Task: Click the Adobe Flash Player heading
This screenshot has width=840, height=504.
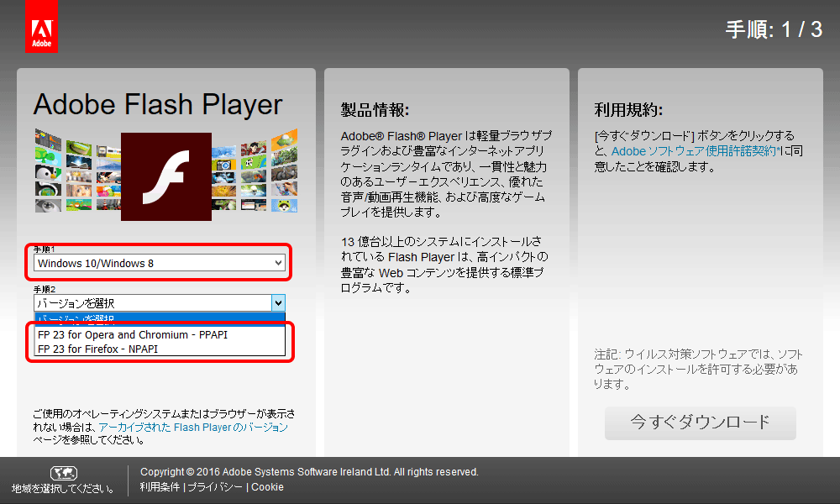Action: click(158, 104)
